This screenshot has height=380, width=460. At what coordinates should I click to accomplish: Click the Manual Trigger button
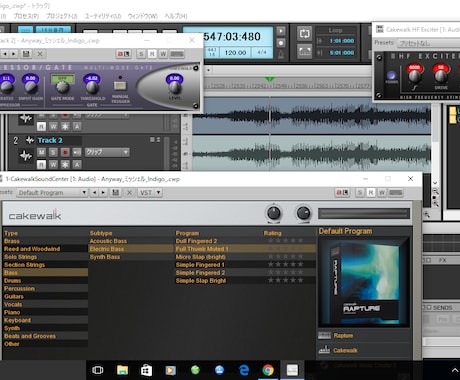click(120, 86)
